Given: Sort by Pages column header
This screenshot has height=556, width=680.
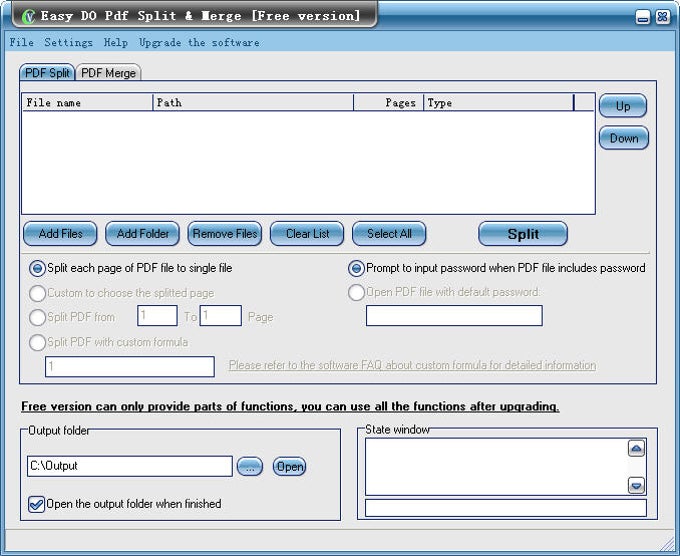Looking at the screenshot, I should click(389, 103).
